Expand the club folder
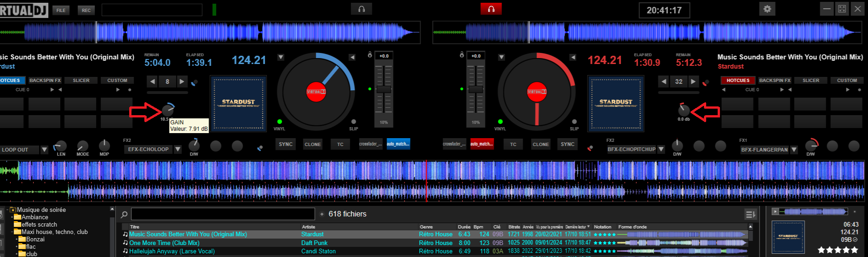Screen dimensions: 868x257 (x=17, y=254)
